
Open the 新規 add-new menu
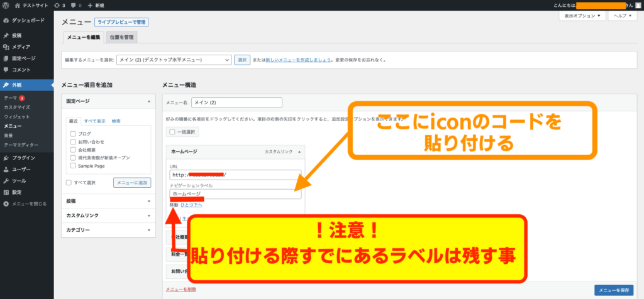click(x=96, y=5)
